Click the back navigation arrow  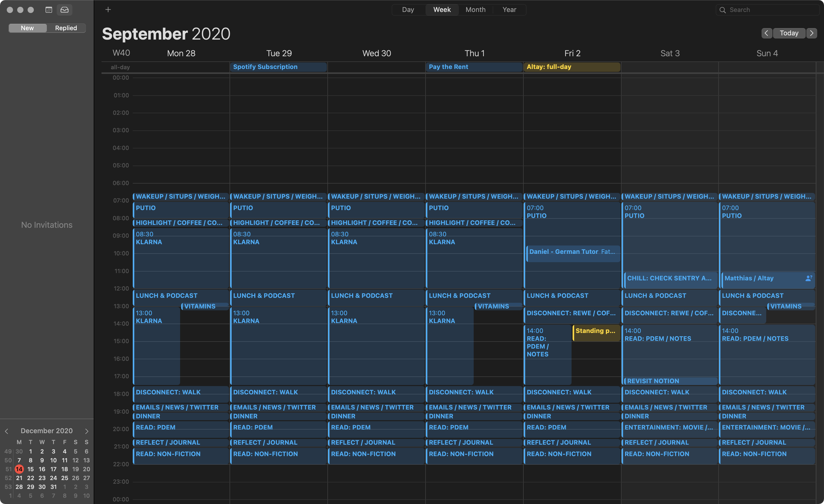click(x=767, y=33)
